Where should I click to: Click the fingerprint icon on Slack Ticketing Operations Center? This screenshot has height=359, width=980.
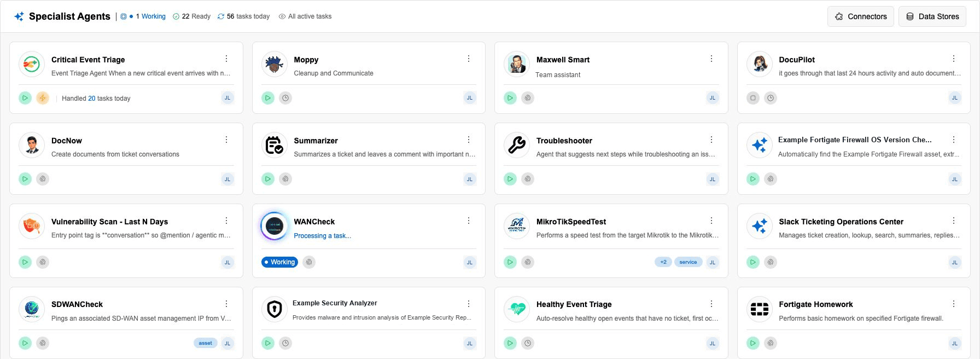(771, 262)
